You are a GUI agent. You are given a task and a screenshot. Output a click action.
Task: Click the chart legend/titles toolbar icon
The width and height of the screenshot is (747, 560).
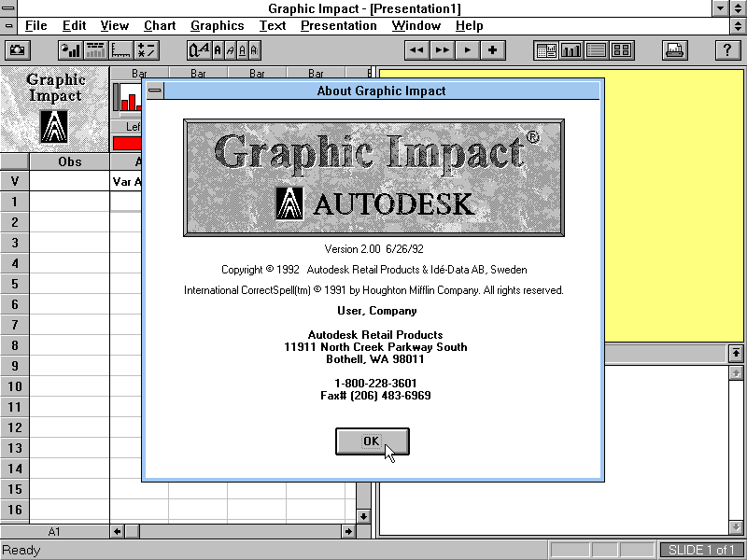tap(96, 50)
